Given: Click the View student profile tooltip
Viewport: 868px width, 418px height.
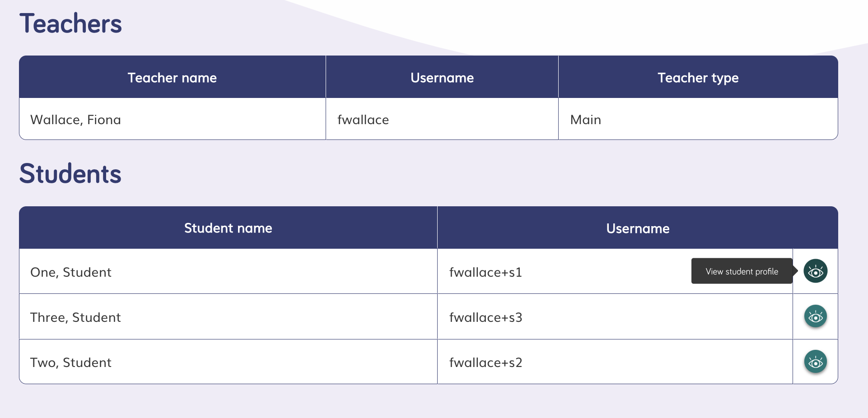Looking at the screenshot, I should pyautogui.click(x=742, y=271).
